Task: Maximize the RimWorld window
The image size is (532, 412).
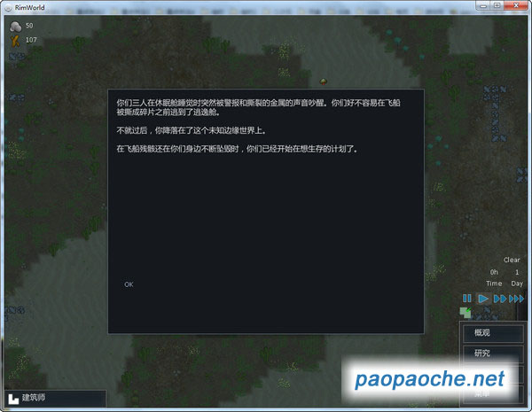Action: pyautogui.click(x=497, y=5)
